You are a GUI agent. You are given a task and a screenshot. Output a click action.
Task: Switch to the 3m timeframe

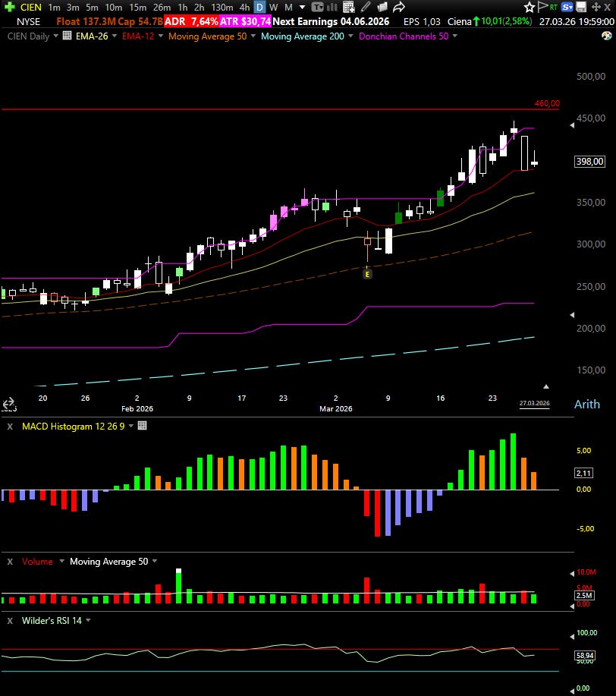click(73, 7)
